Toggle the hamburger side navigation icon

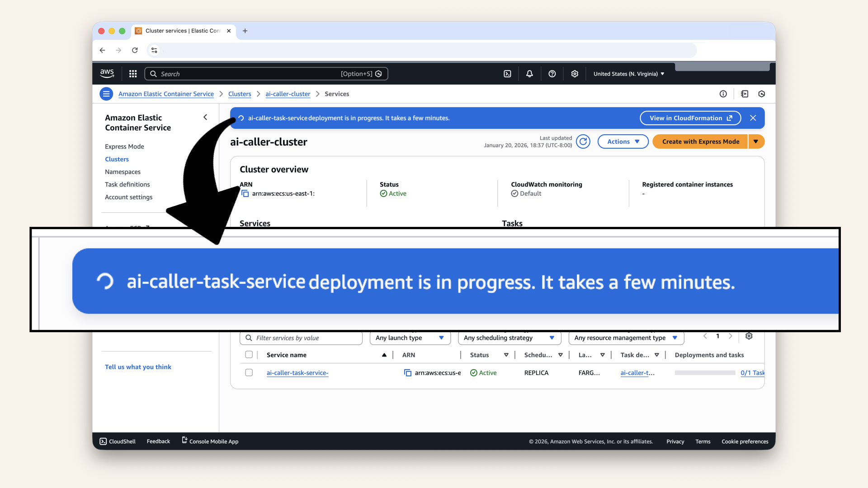coord(106,94)
